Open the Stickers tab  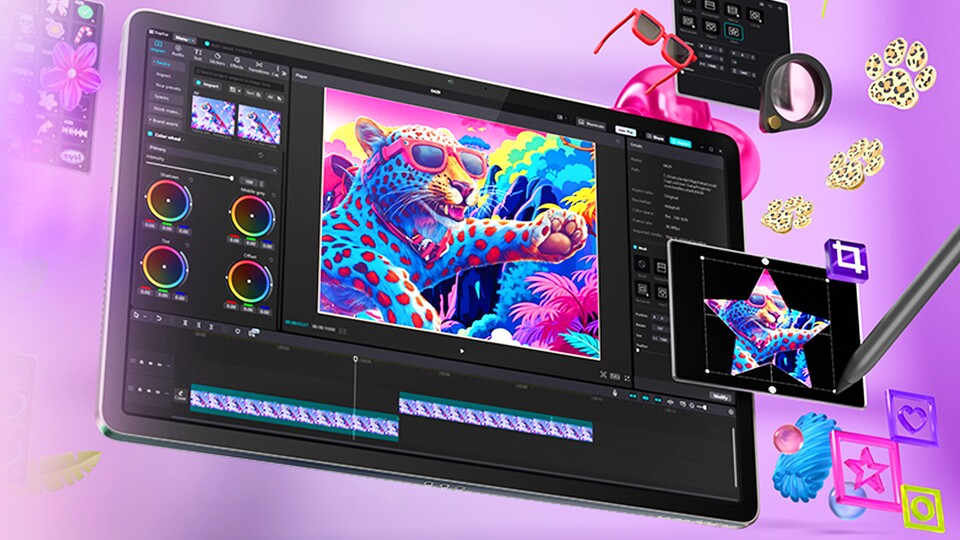point(217,59)
